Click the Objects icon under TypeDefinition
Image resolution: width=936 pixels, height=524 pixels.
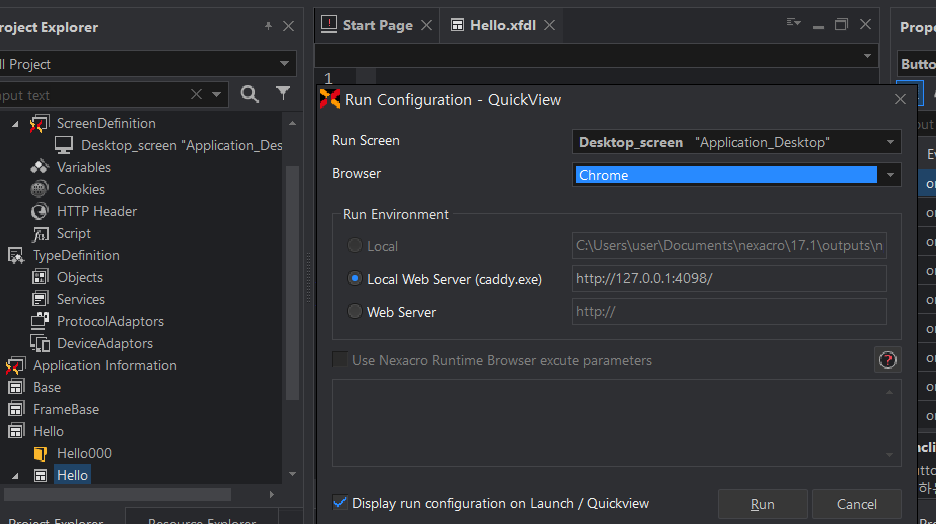click(40, 278)
